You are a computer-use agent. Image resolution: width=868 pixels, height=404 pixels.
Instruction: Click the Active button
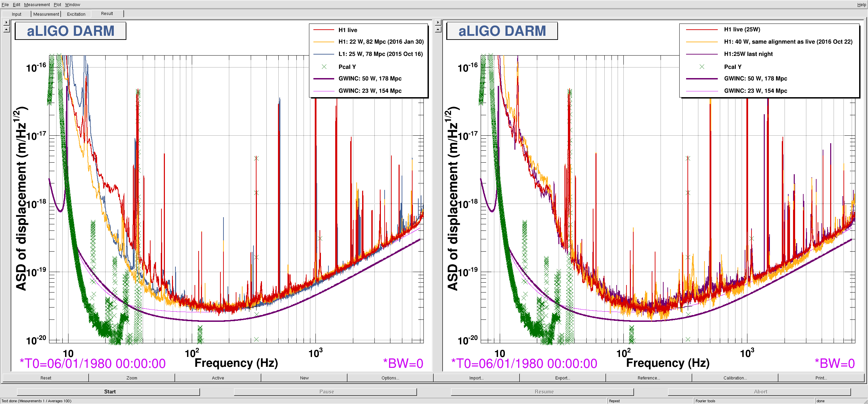pos(218,378)
